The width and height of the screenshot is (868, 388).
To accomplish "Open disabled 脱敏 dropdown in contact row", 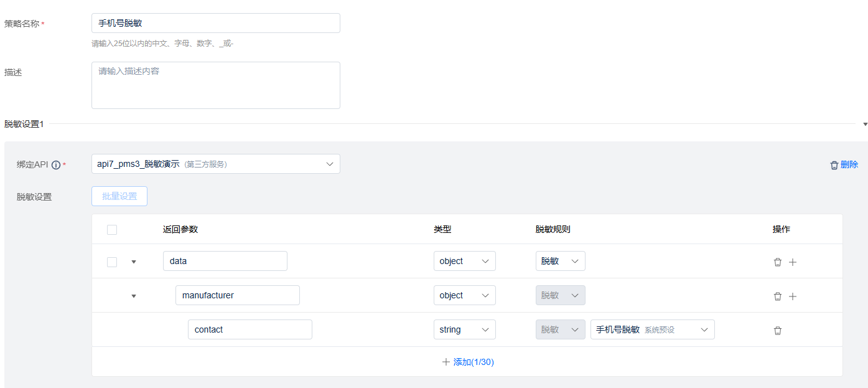I will coord(561,329).
